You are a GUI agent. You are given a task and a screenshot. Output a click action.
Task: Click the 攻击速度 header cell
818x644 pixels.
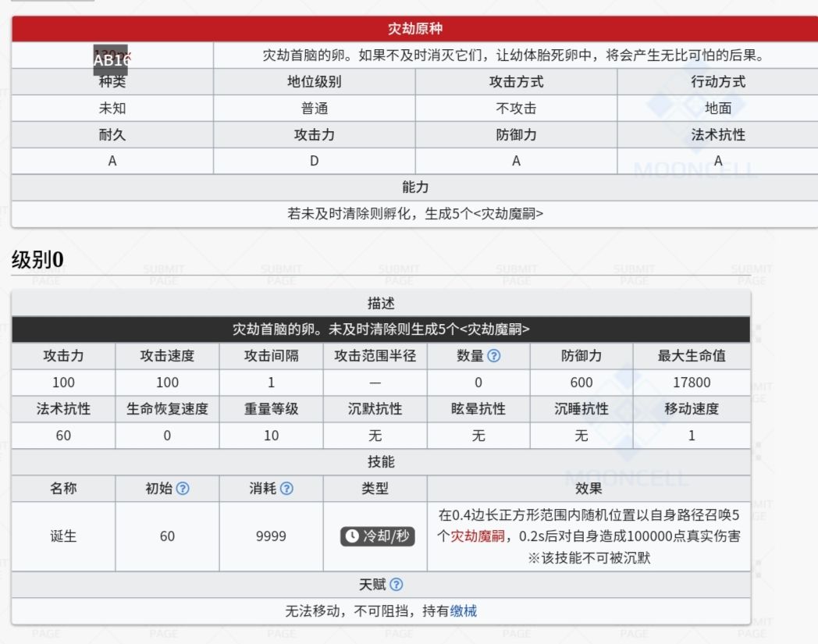tap(167, 356)
